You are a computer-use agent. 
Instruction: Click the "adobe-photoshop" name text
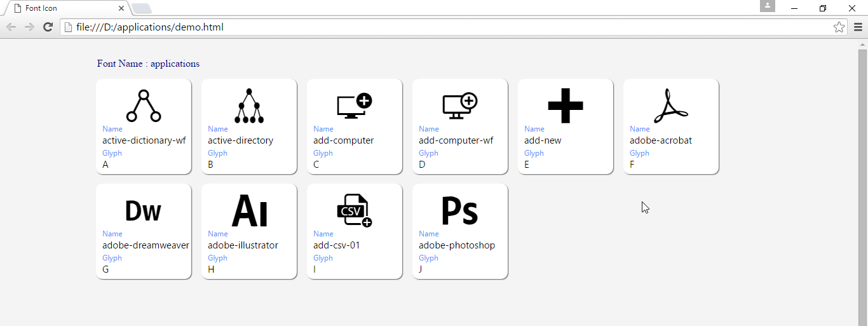[x=457, y=245]
